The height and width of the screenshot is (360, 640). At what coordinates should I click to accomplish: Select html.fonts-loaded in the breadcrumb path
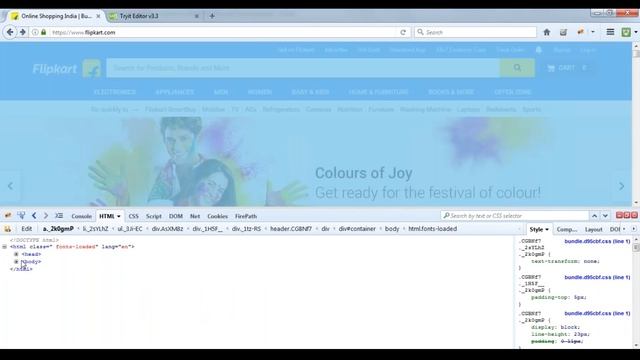tap(432, 229)
